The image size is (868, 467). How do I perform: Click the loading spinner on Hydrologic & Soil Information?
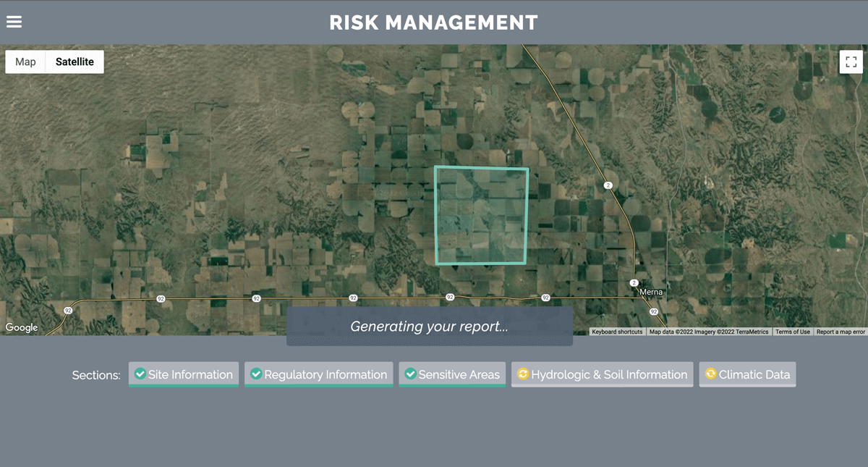522,374
